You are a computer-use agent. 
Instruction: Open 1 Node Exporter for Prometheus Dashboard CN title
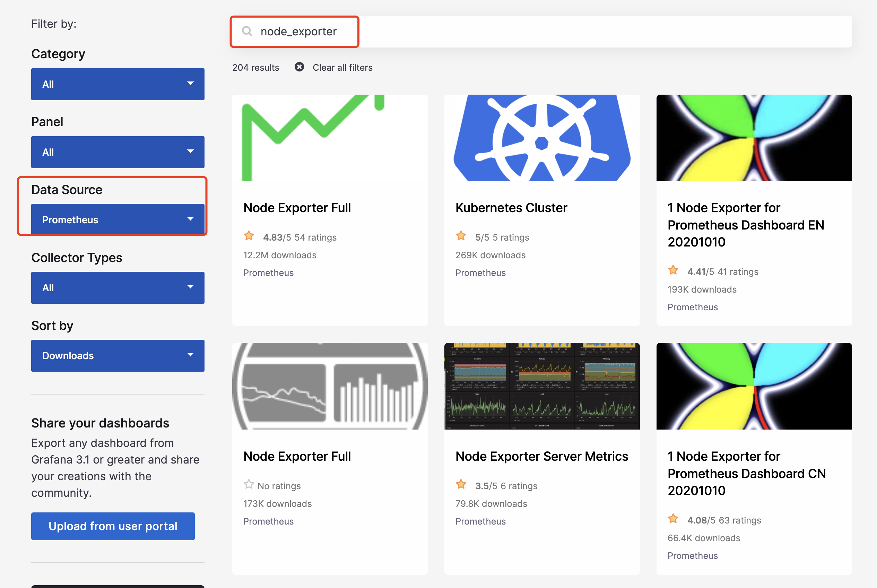pyautogui.click(x=747, y=474)
